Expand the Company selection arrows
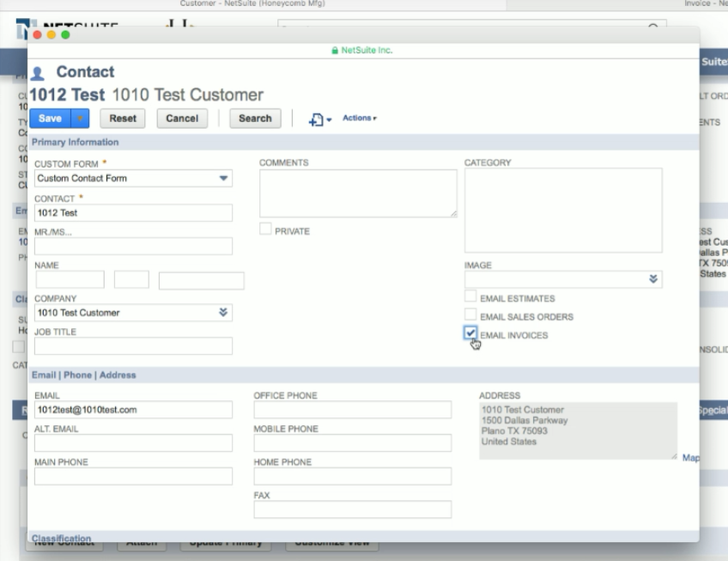 point(223,313)
